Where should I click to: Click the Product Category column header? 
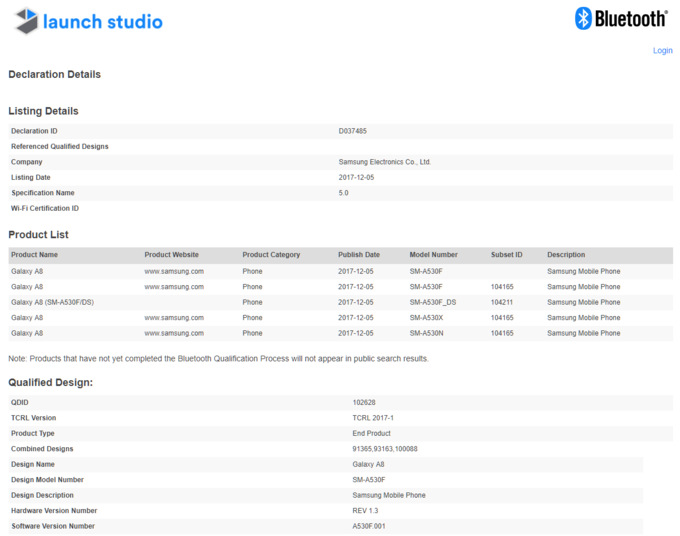(x=271, y=255)
